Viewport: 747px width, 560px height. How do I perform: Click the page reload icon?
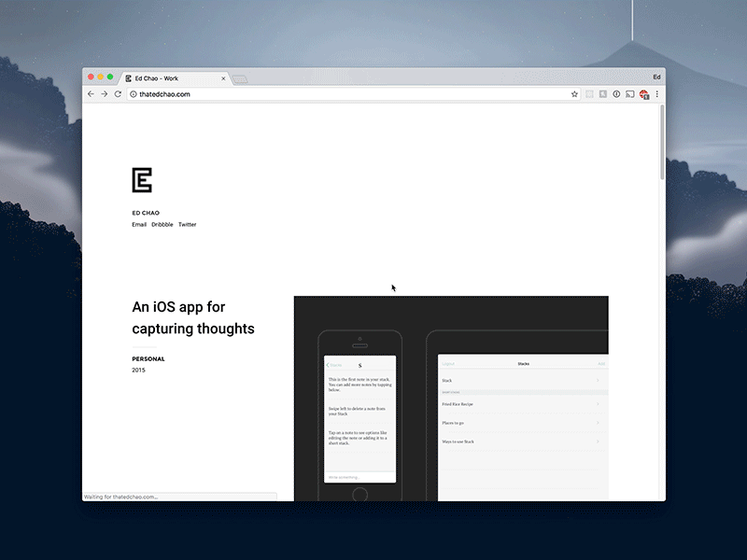(x=119, y=93)
